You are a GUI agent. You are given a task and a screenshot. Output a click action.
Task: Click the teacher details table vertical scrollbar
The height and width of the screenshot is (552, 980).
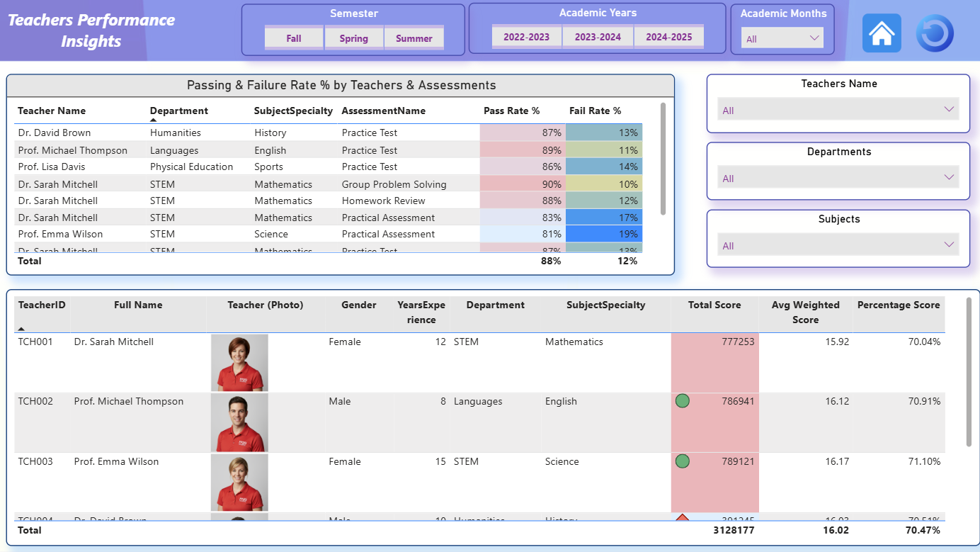[x=969, y=372]
